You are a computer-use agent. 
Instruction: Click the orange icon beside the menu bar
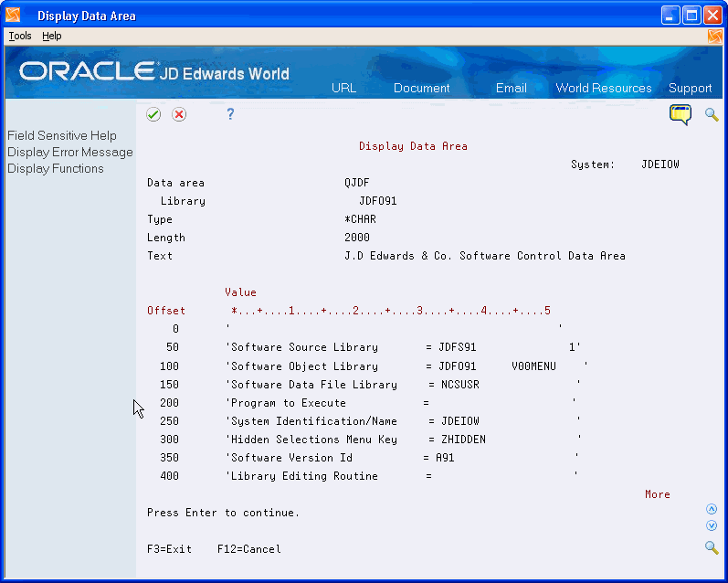pyautogui.click(x=715, y=37)
